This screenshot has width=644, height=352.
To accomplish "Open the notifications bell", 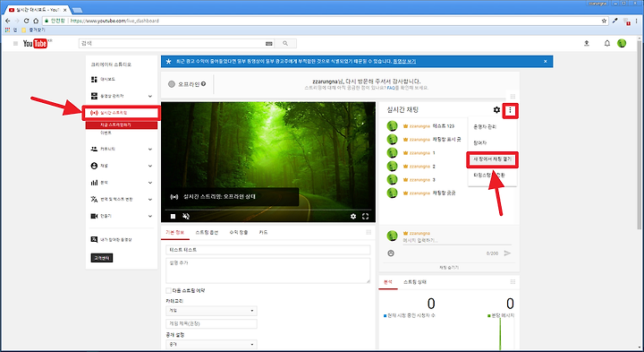I will pyautogui.click(x=607, y=43).
